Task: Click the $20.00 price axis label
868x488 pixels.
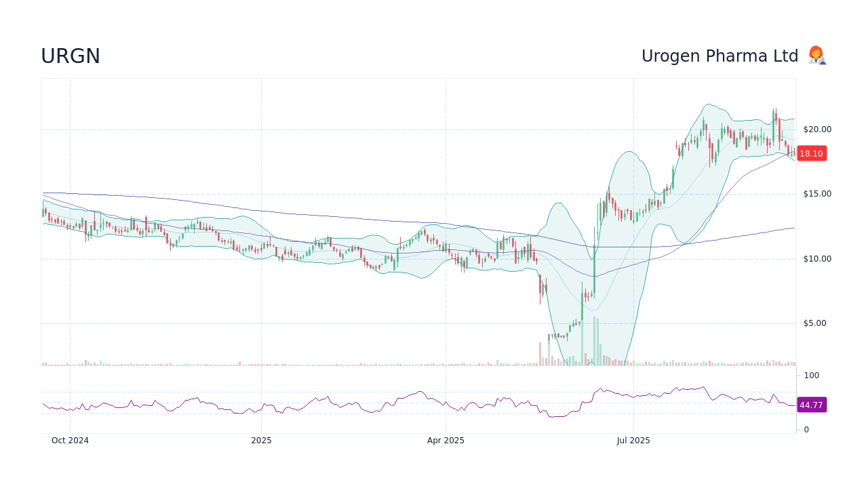Action: pos(817,129)
